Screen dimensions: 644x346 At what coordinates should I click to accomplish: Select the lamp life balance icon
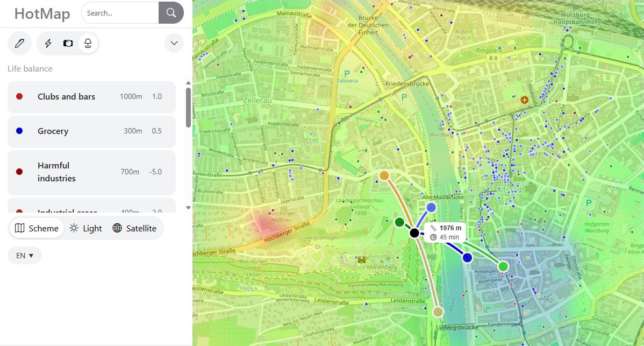coord(88,43)
